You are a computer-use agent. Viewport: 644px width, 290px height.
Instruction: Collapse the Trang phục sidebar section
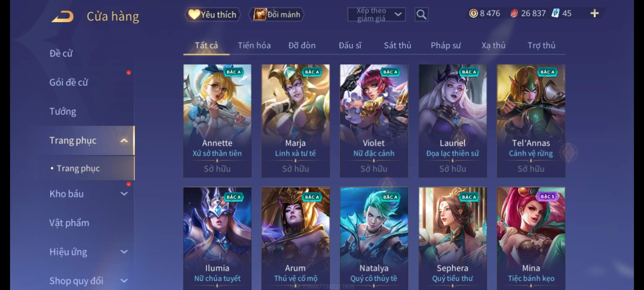click(x=124, y=141)
